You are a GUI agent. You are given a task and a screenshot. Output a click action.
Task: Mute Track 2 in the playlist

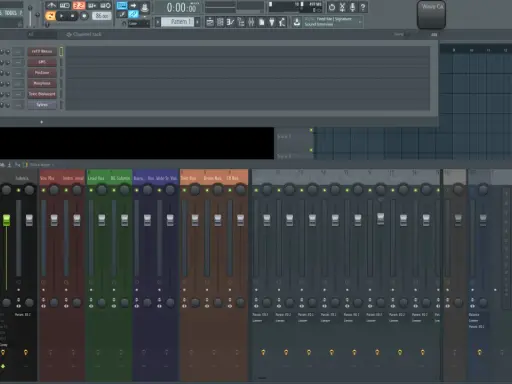pos(311,150)
